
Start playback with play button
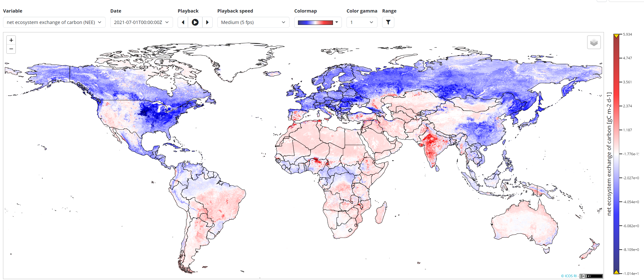coord(195,22)
